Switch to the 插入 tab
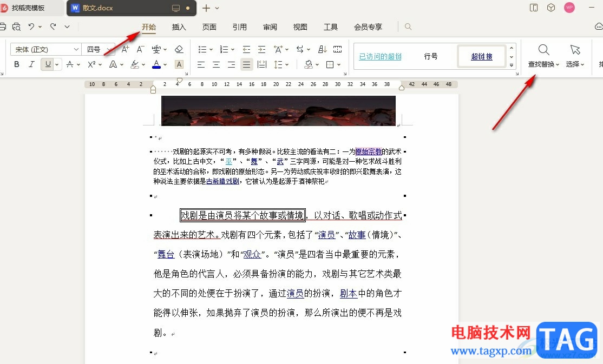The width and height of the screenshot is (603, 364). coord(179,27)
